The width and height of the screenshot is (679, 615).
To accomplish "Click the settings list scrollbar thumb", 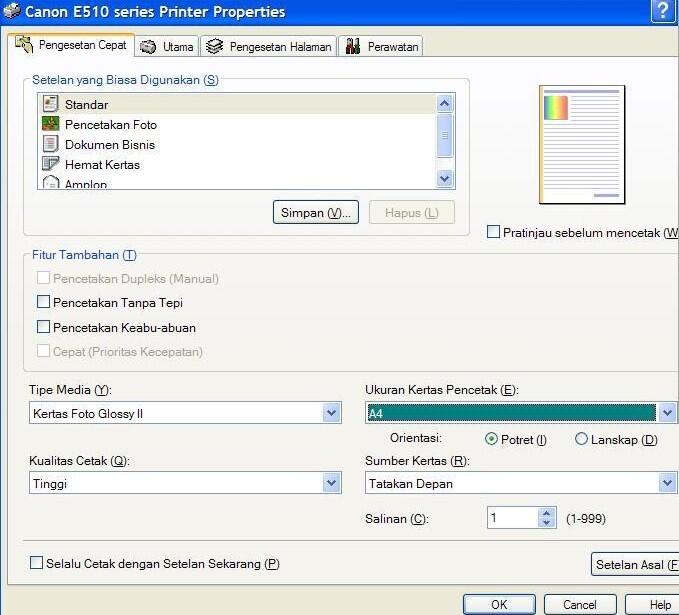I will click(x=445, y=135).
